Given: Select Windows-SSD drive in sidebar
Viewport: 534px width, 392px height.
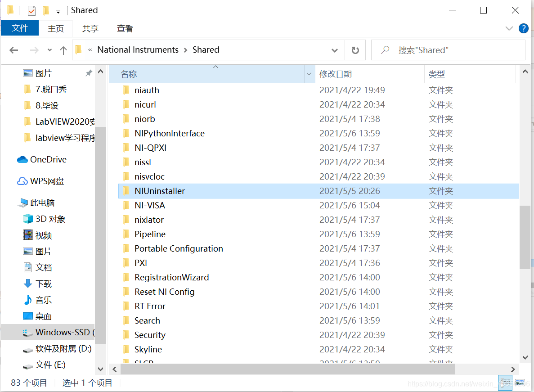Looking at the screenshot, I should click(48, 332).
